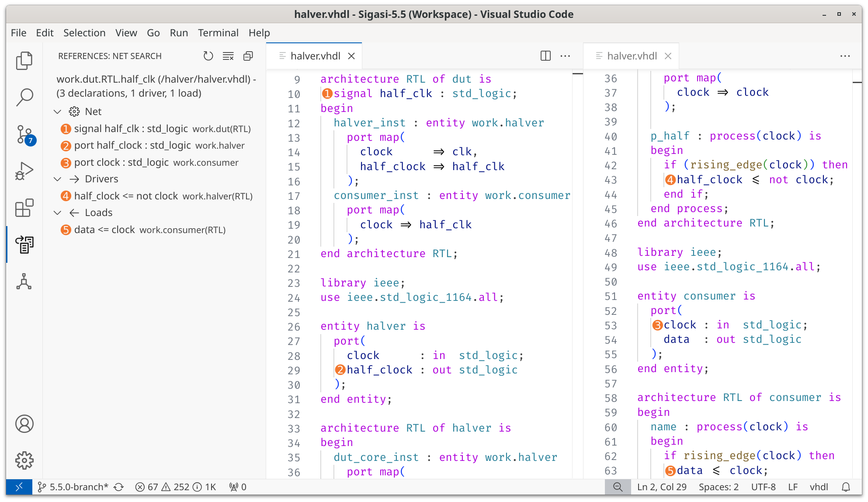The image size is (868, 502).
Task: Open the Edit menu
Action: [x=45, y=33]
